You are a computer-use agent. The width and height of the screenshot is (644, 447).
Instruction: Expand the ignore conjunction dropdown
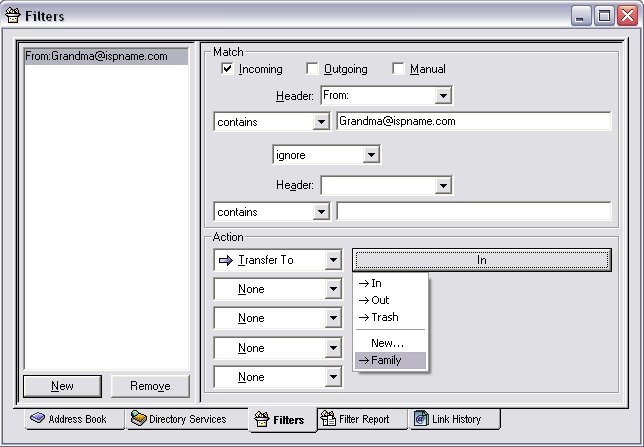point(371,156)
